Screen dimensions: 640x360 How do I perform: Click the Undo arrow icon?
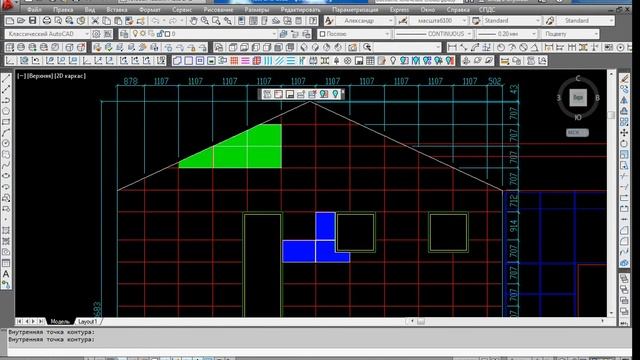(x=156, y=21)
